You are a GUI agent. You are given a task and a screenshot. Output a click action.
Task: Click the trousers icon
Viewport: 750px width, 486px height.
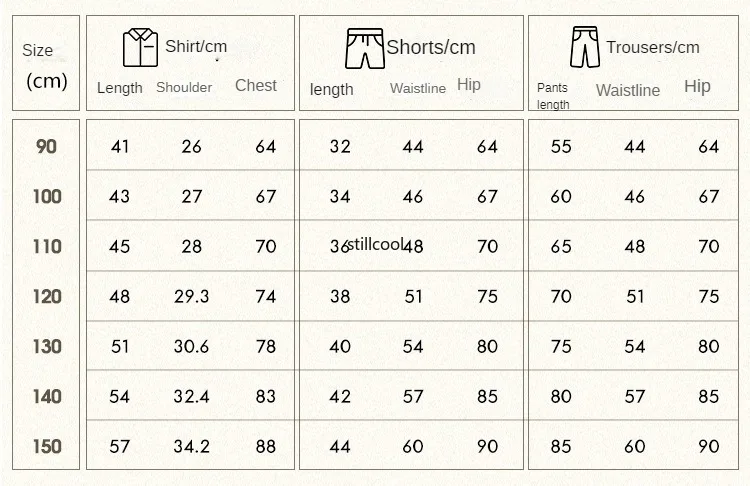click(x=585, y=47)
